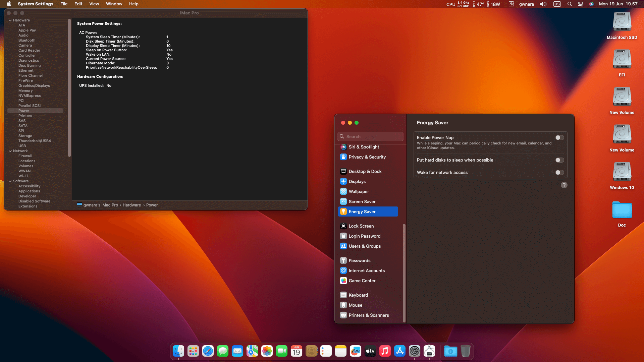Select Wallpaper icon in settings sidebar
This screenshot has height=362, width=644.
pyautogui.click(x=343, y=191)
